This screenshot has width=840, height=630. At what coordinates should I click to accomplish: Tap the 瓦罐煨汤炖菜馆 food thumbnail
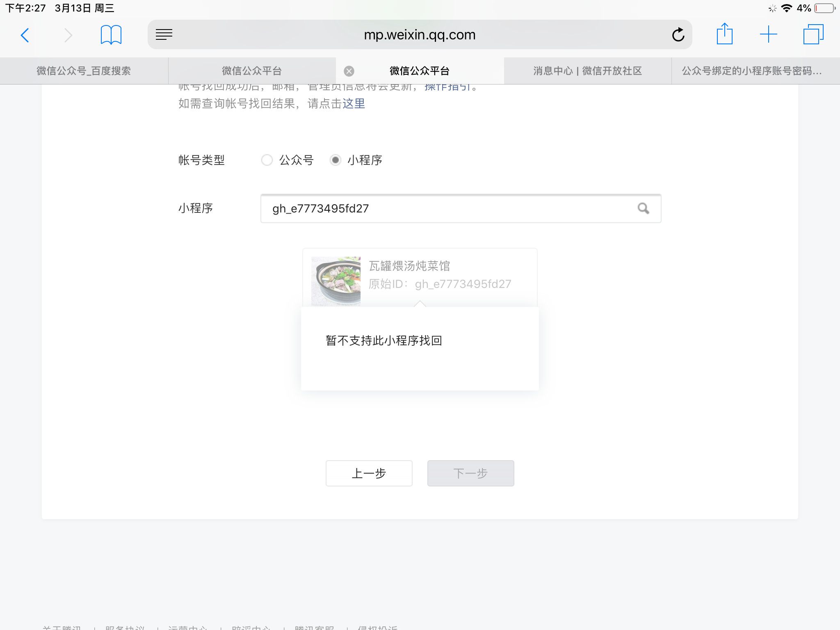coord(336,281)
